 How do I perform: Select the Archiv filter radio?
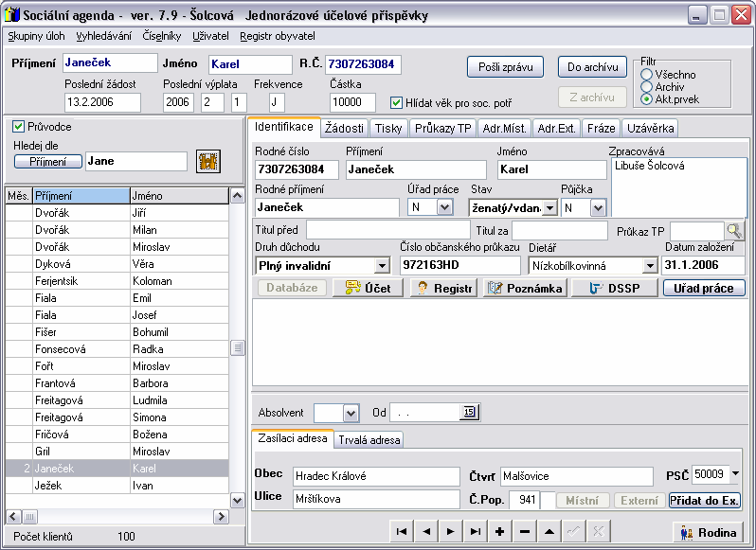(646, 87)
